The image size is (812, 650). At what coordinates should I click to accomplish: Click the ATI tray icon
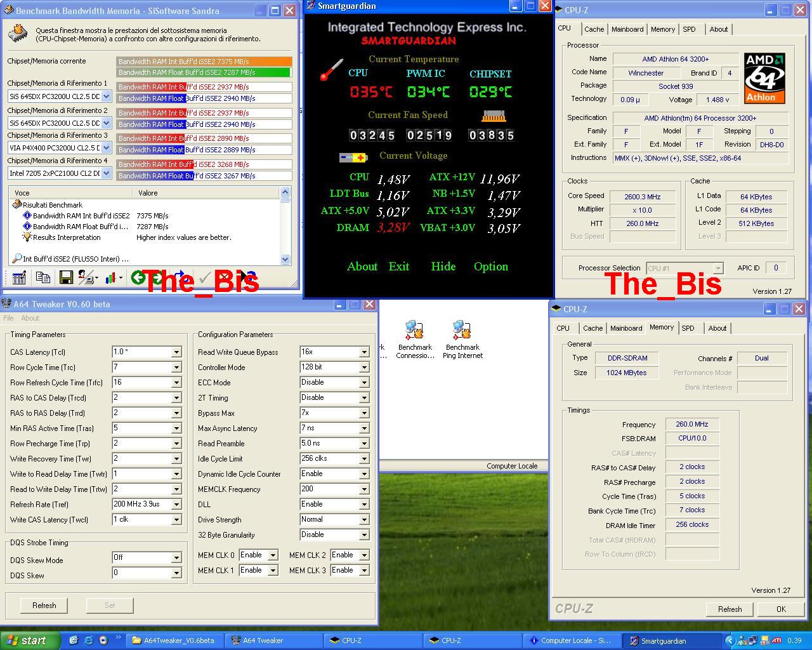click(x=776, y=640)
